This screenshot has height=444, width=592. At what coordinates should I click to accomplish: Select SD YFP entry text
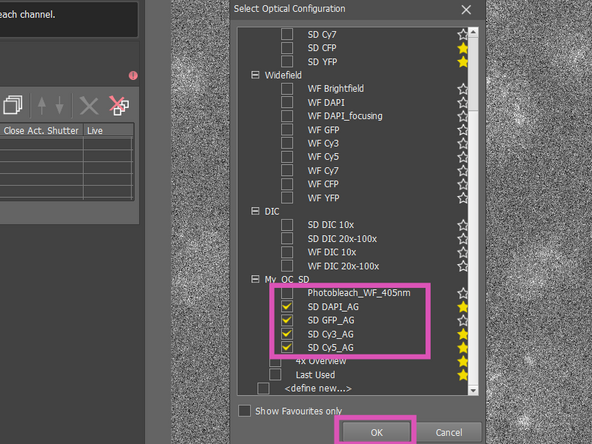pos(322,62)
